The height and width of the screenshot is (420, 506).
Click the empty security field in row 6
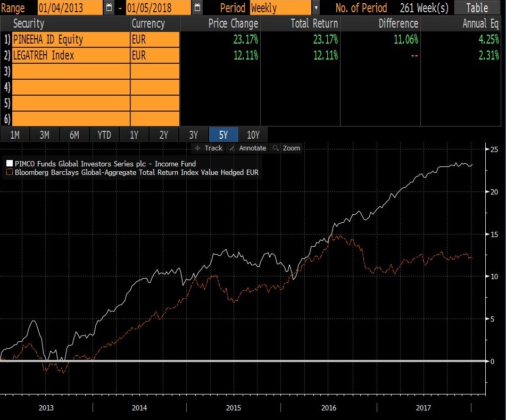pyautogui.click(x=71, y=119)
